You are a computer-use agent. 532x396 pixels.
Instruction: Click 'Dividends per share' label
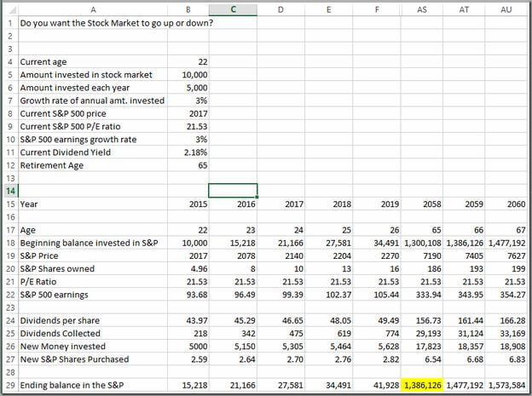tap(60, 321)
